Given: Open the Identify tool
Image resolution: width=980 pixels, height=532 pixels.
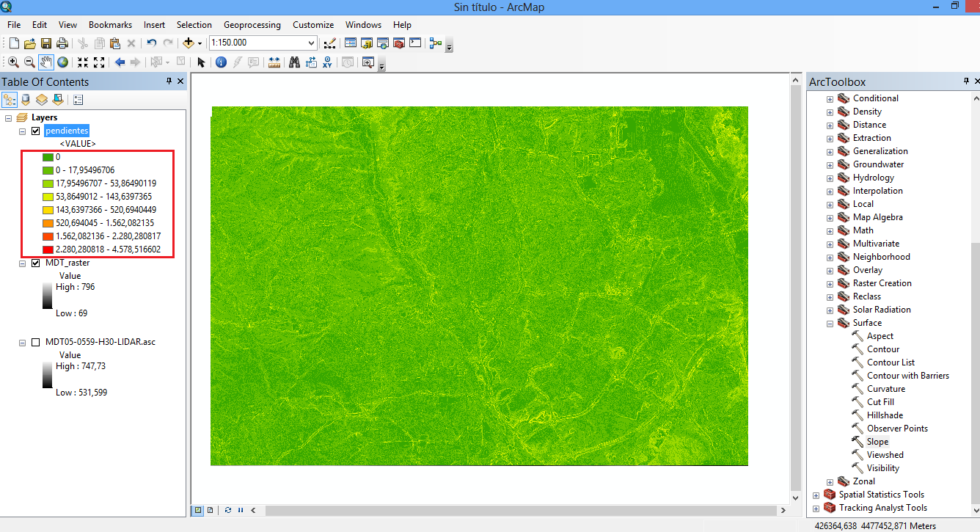Looking at the screenshot, I should (221, 62).
